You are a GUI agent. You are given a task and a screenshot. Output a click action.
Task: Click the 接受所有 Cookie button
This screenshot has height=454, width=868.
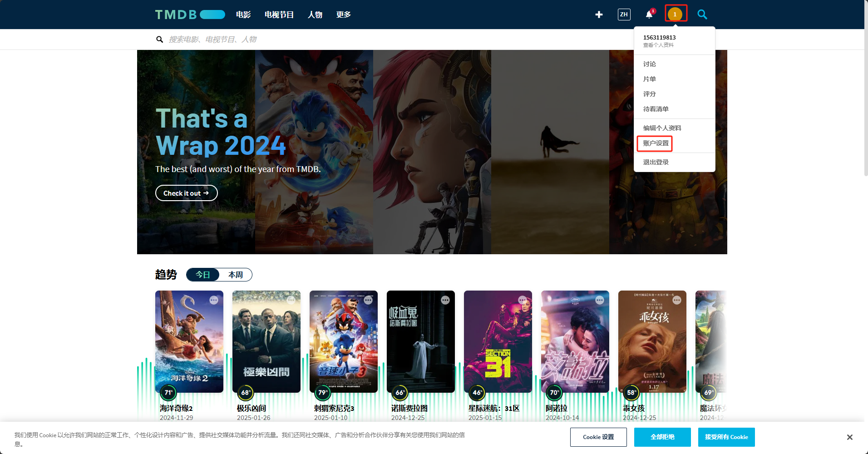pyautogui.click(x=726, y=437)
